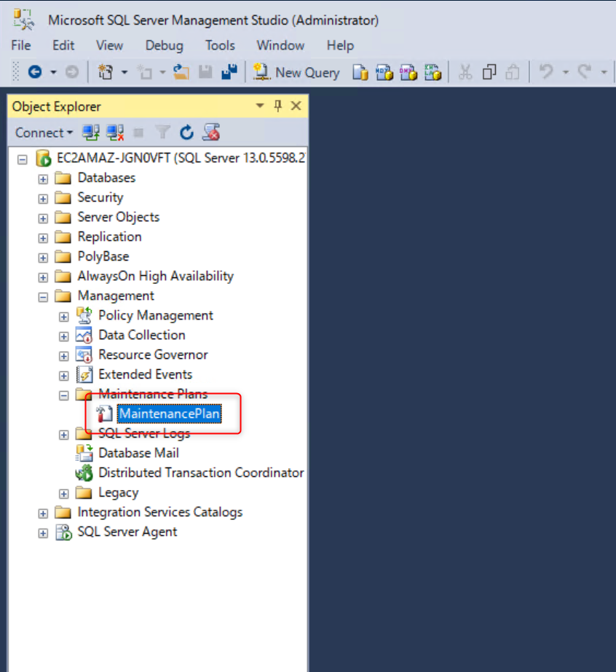Image resolution: width=616 pixels, height=672 pixels.
Task: Click the Activity Monitor script icon in Object Explorer
Action: [211, 133]
